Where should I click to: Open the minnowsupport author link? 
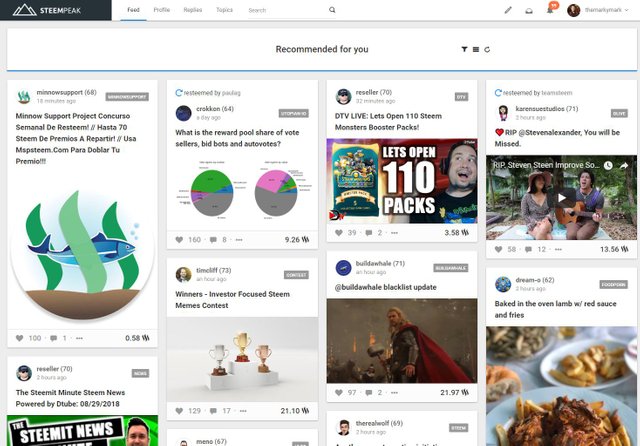click(x=60, y=92)
